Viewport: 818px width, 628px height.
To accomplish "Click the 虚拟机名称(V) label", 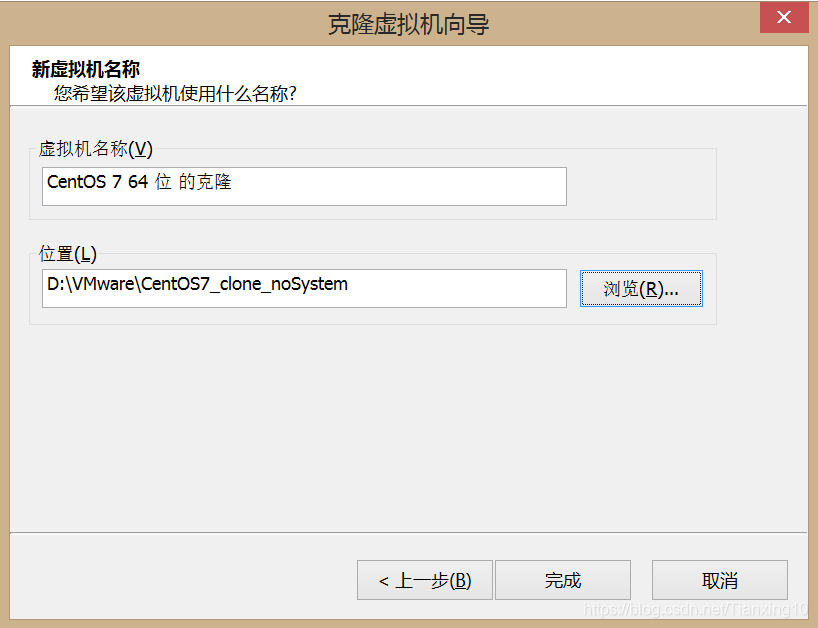I will click(95, 149).
